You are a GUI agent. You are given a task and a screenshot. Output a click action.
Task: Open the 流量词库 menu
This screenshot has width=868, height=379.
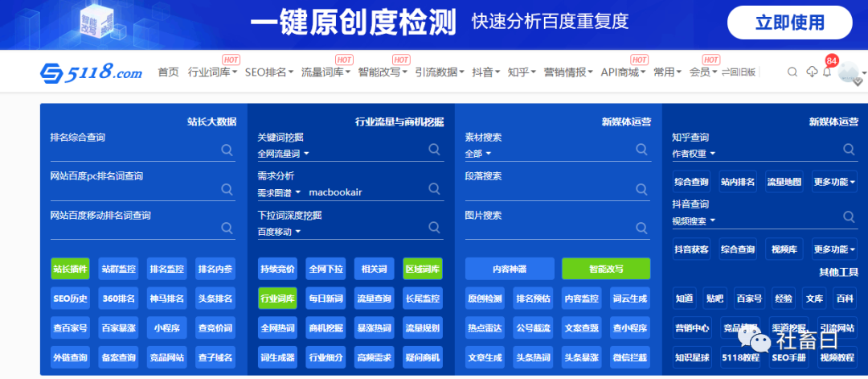pos(325,72)
